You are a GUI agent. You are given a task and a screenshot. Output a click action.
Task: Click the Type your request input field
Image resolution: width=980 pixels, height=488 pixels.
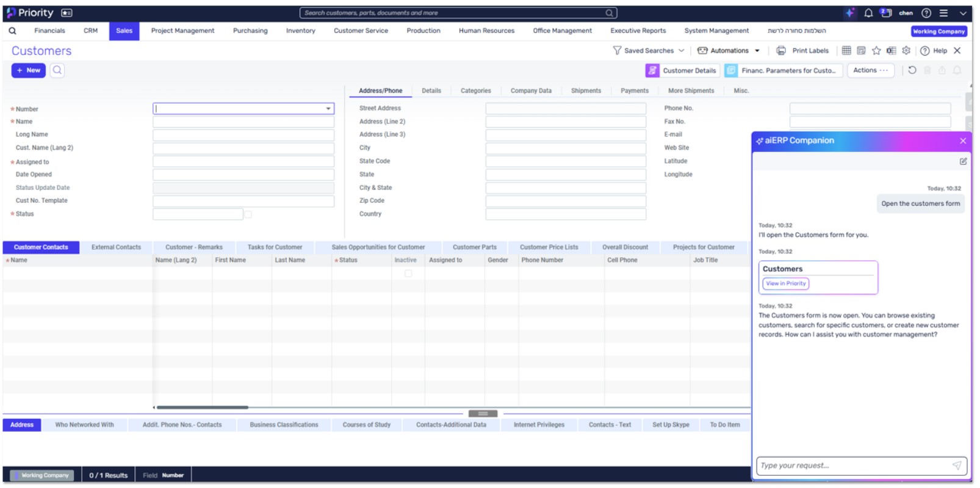coord(854,466)
